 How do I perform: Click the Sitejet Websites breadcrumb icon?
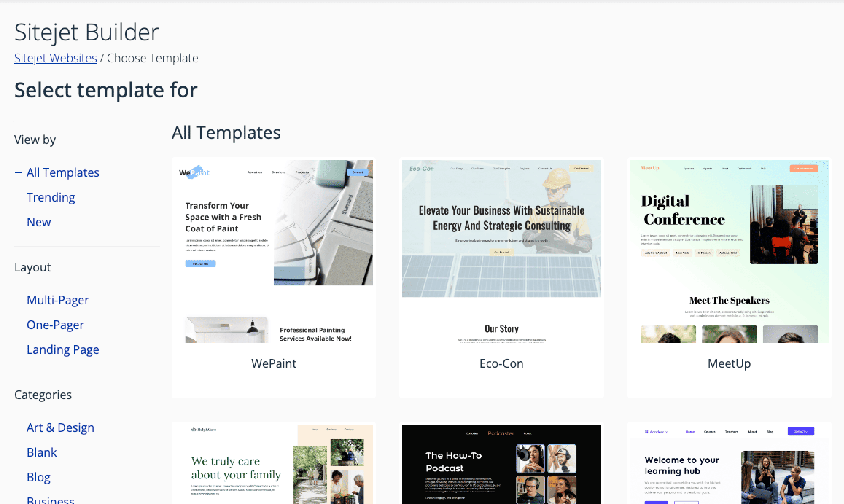point(55,58)
